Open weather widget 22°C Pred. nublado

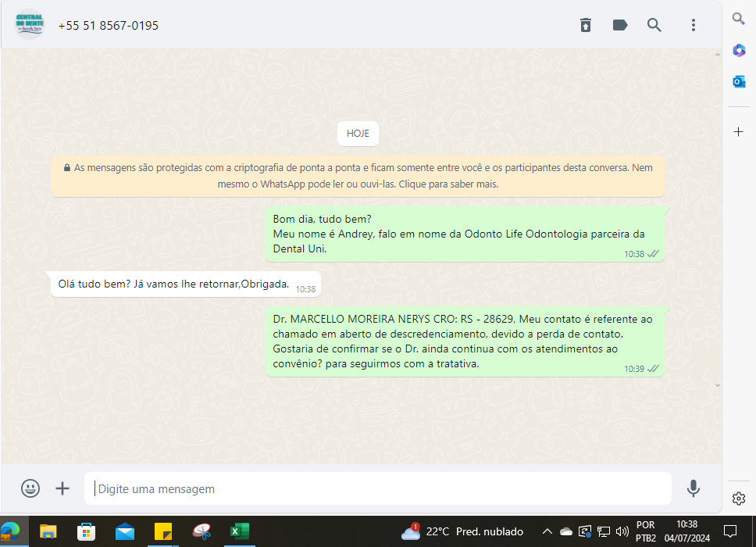click(x=462, y=531)
